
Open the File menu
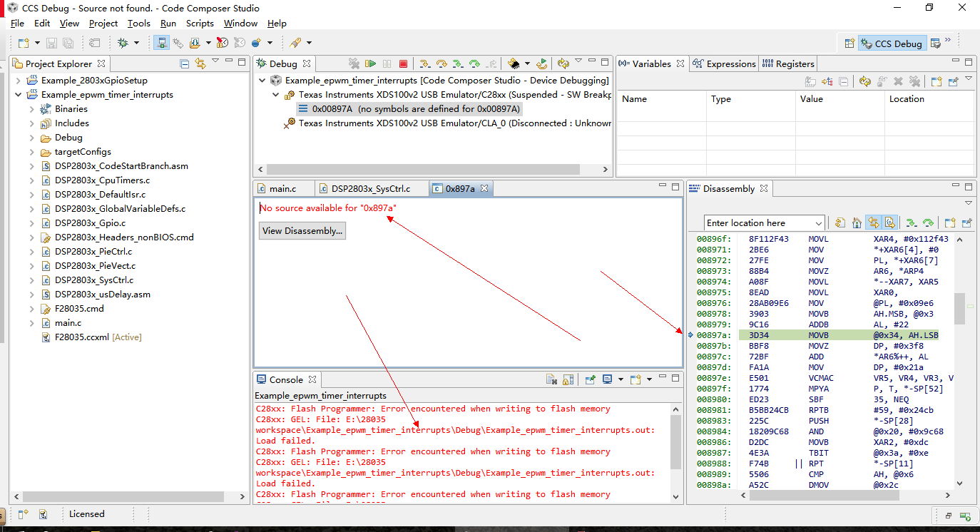point(17,24)
